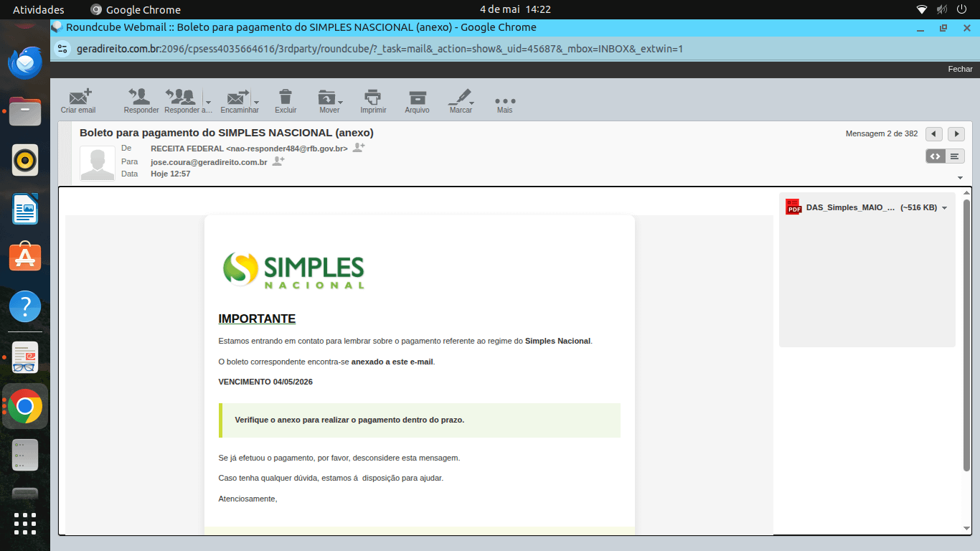Switch message display to plain text view
Viewport: 980px width, 551px height.
955,156
